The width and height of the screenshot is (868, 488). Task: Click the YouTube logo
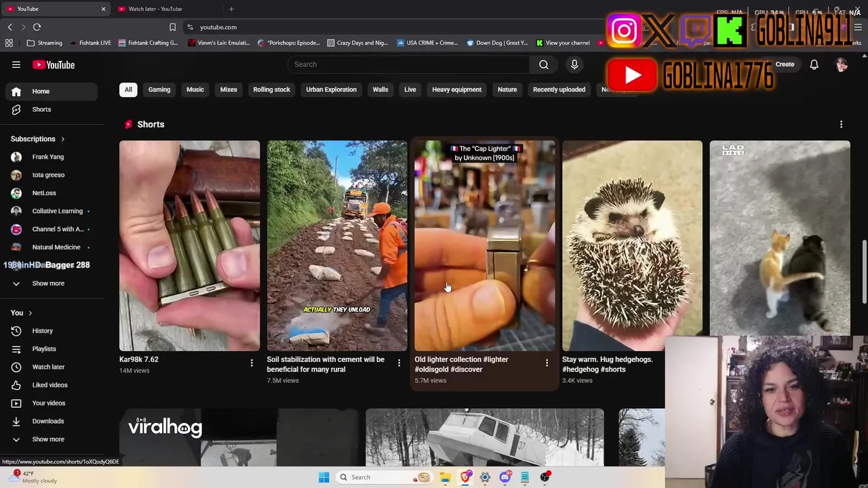[x=54, y=64]
